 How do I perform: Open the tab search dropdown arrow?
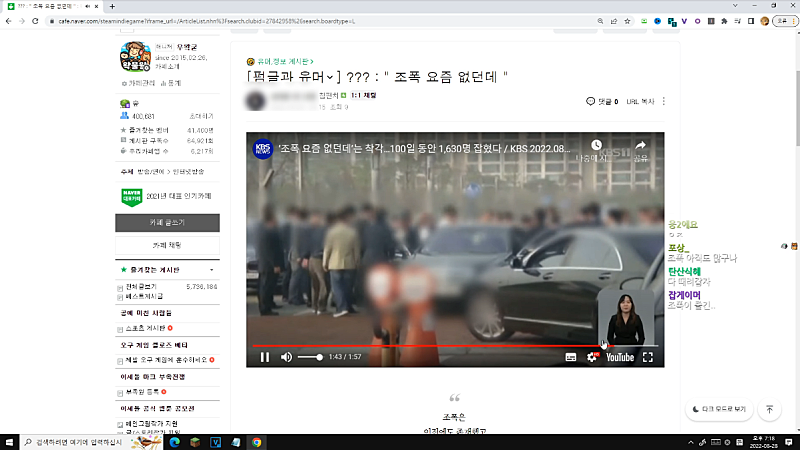(x=735, y=6)
